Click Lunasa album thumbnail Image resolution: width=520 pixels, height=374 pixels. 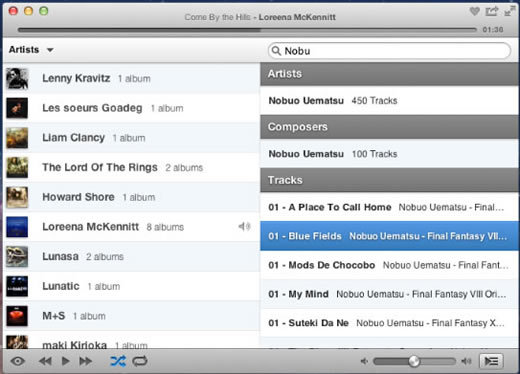(x=17, y=257)
